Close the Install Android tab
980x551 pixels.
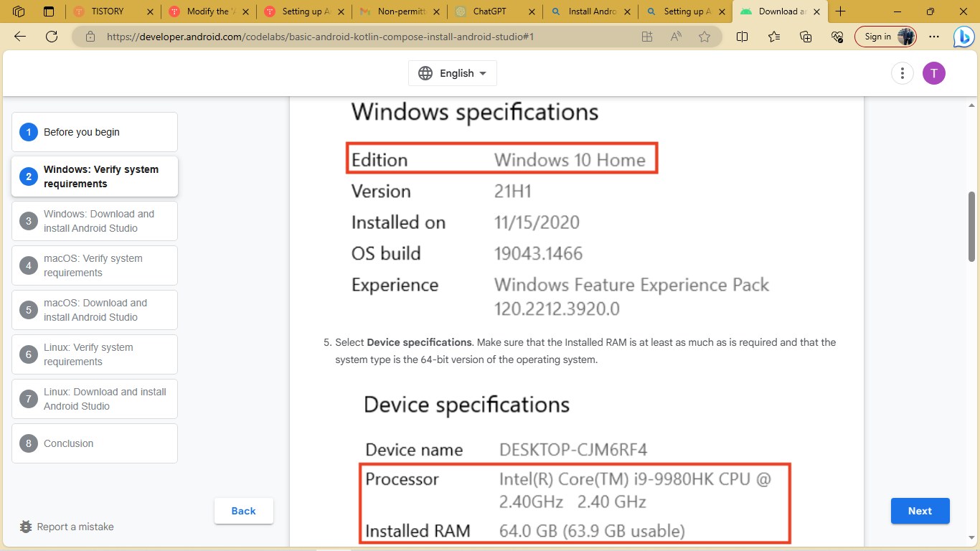point(626,11)
